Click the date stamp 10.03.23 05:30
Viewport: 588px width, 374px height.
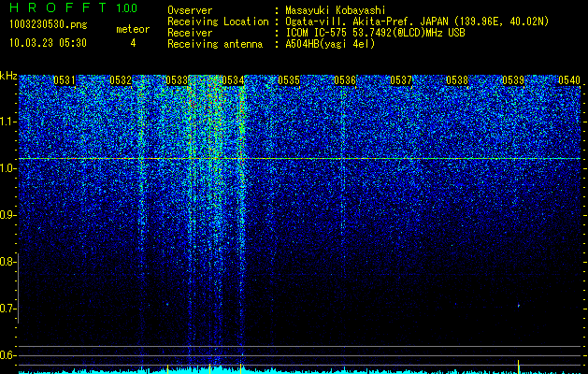(x=48, y=43)
